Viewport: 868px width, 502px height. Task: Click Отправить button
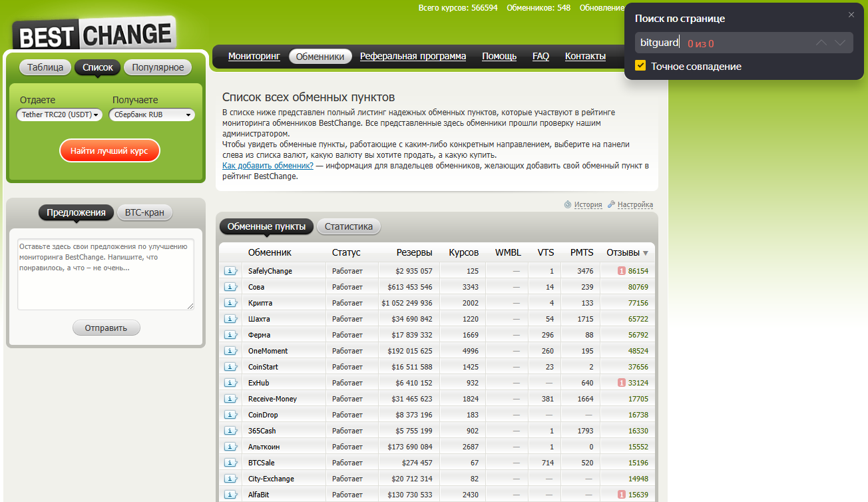click(x=107, y=328)
